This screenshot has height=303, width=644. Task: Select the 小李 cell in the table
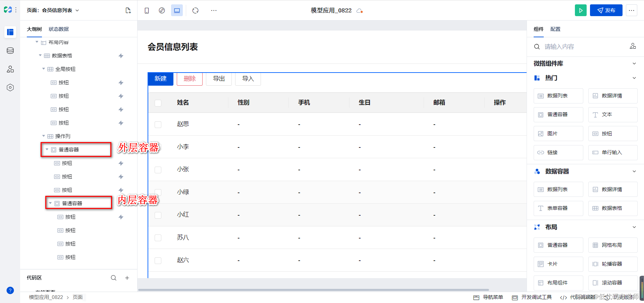coord(183,147)
